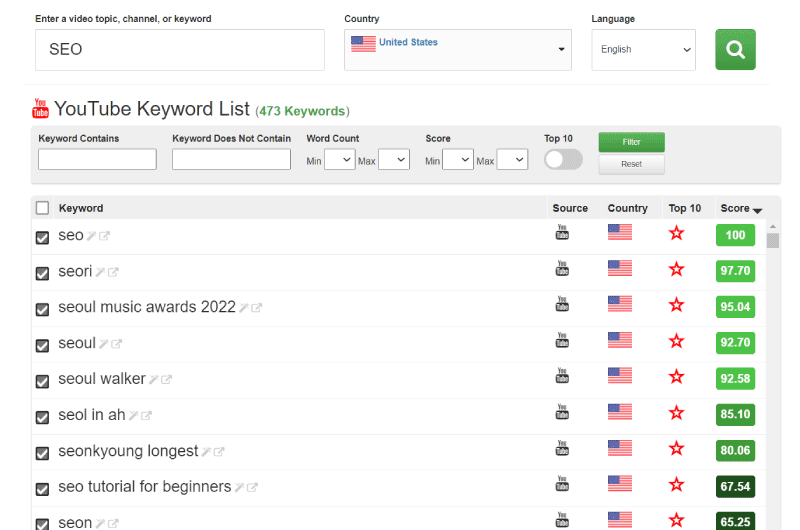This screenshot has width=800, height=530.
Task: Uncheck seoul music awards 2022 checkbox
Action: pyautogui.click(x=42, y=310)
